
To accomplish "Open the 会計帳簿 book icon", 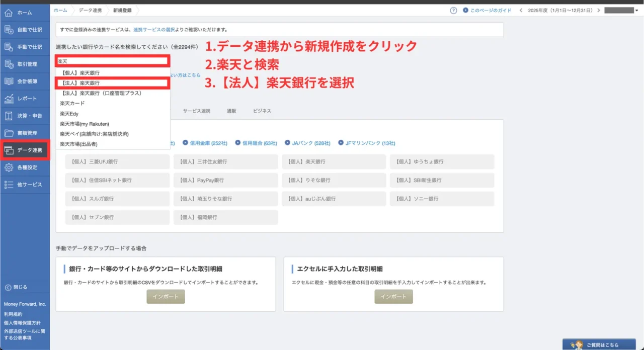I will pyautogui.click(x=9, y=81).
